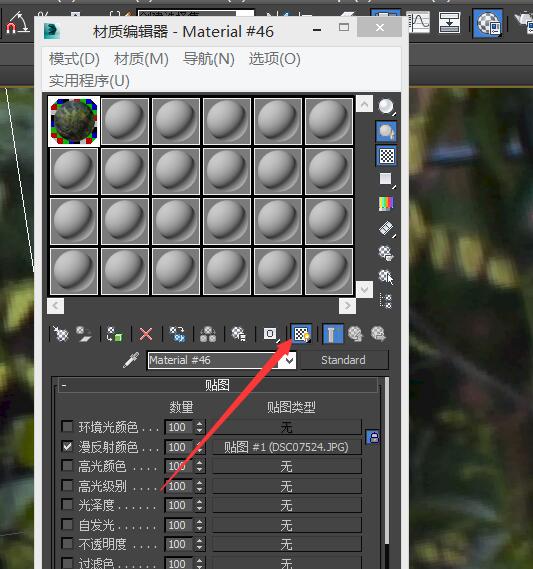
Task: Enable the 光泽度 map checkbox
Action: pyautogui.click(x=67, y=504)
